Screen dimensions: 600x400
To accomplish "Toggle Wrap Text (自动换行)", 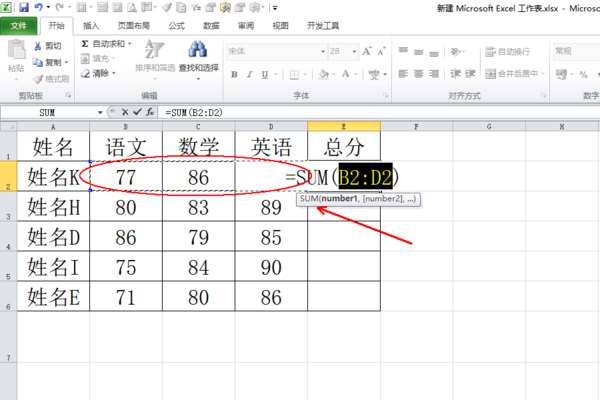I will point(508,52).
